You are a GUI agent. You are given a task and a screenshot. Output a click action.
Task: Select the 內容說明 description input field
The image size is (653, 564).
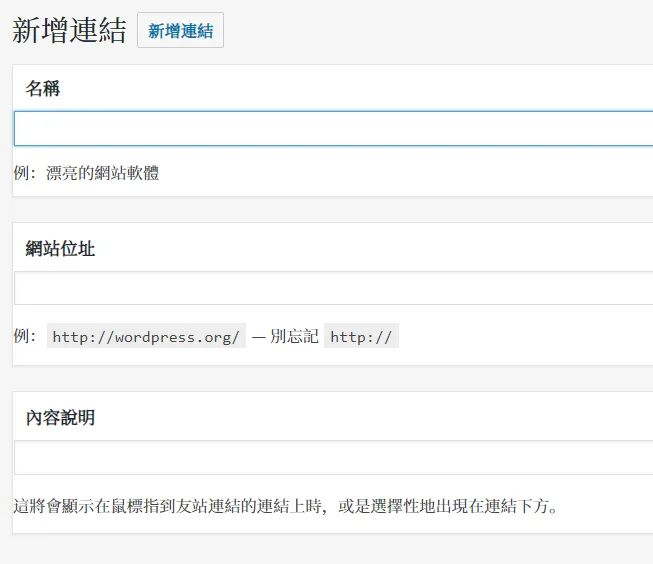click(333, 458)
